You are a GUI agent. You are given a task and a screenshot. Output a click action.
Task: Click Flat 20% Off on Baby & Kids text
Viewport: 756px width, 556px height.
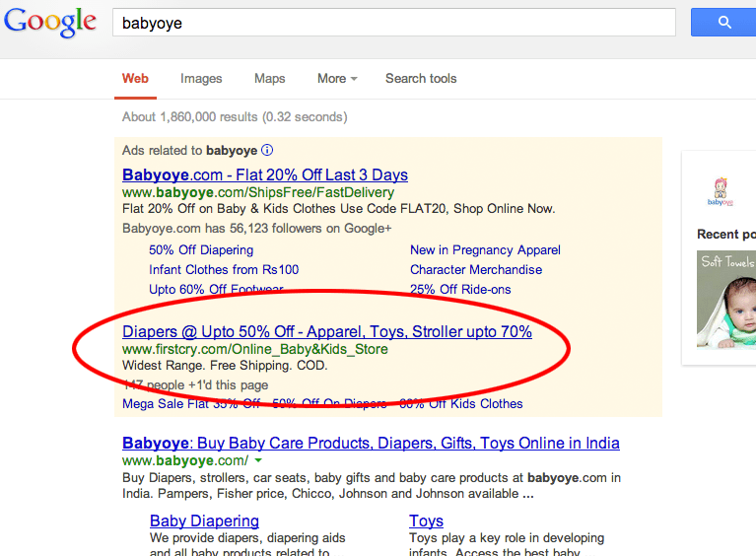pos(339,208)
